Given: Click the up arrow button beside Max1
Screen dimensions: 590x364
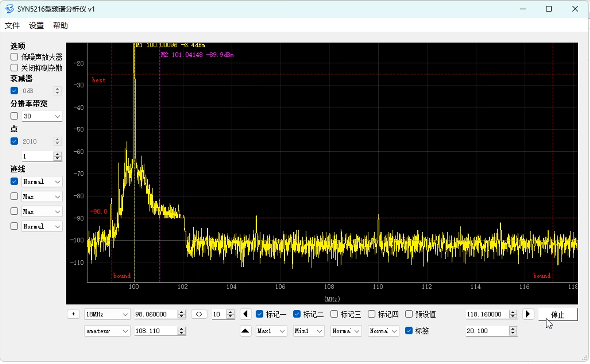Looking at the screenshot, I should click(245, 331).
